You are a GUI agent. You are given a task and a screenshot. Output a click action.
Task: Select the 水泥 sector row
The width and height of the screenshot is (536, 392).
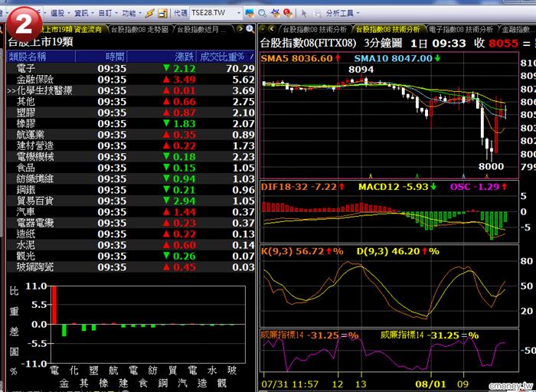(131, 245)
